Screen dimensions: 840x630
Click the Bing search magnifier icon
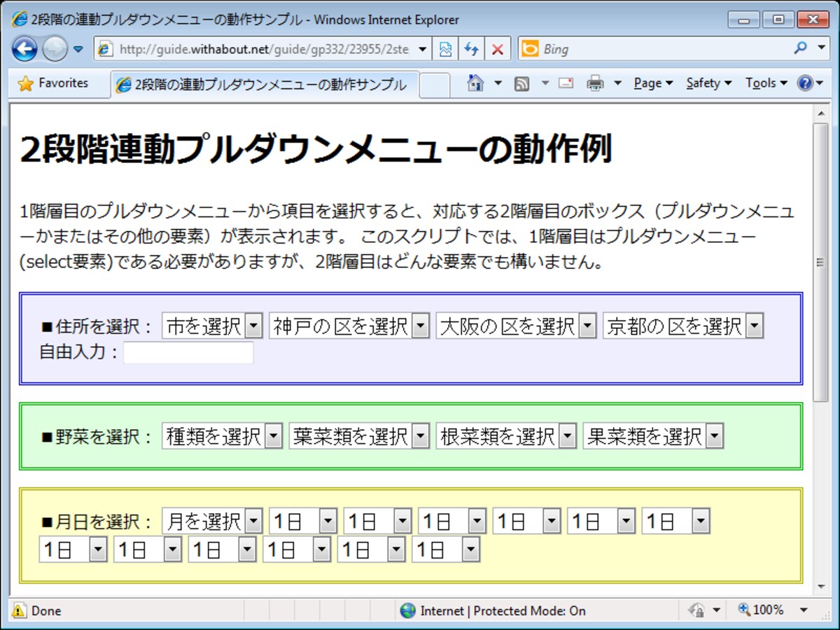pos(801,48)
